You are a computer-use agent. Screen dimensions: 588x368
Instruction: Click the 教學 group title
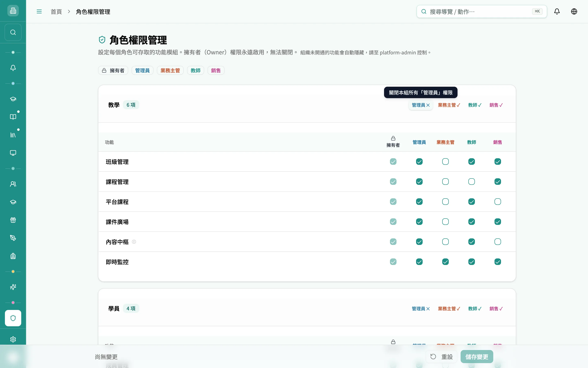(114, 105)
